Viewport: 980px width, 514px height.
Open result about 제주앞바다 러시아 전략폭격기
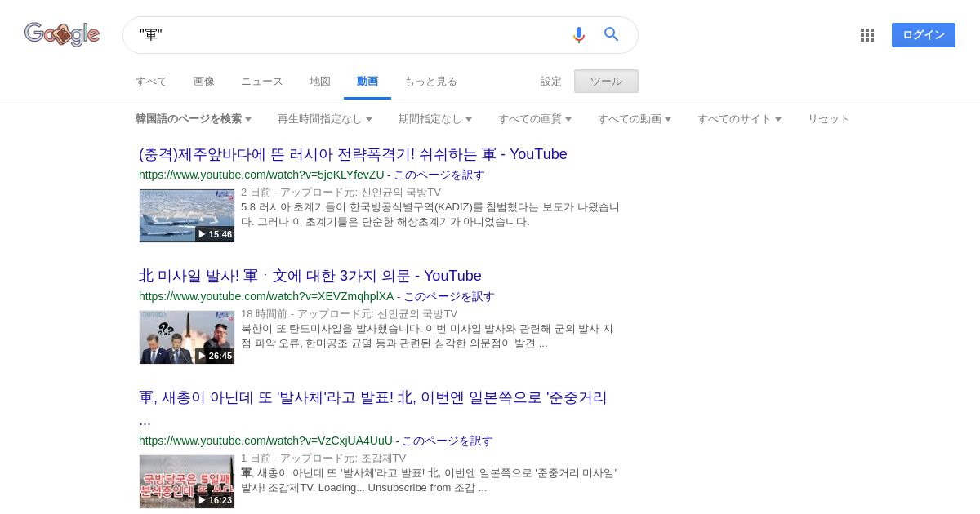[353, 154]
